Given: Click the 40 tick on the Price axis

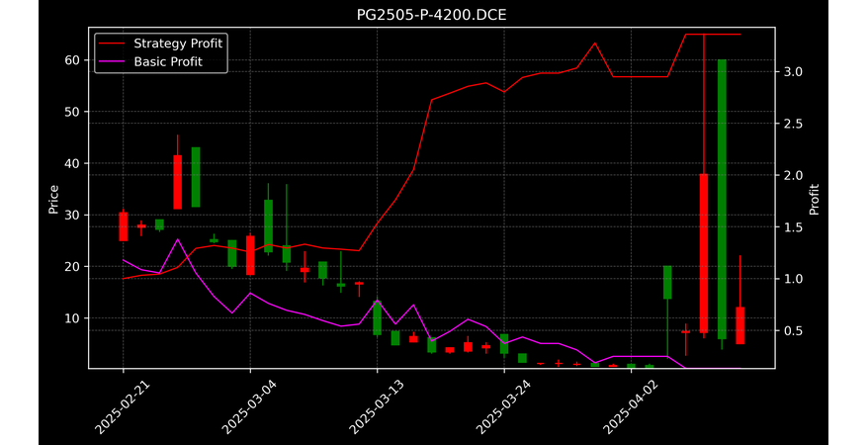Looking at the screenshot, I should 72,163.
